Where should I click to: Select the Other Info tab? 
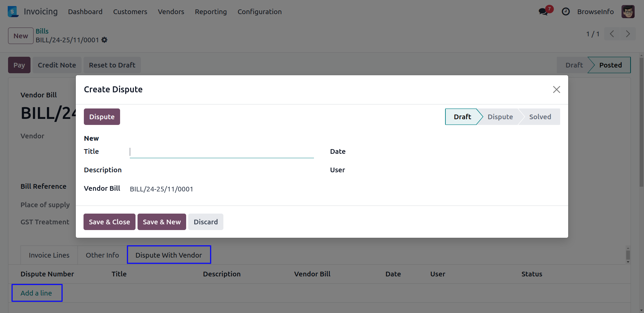click(102, 255)
